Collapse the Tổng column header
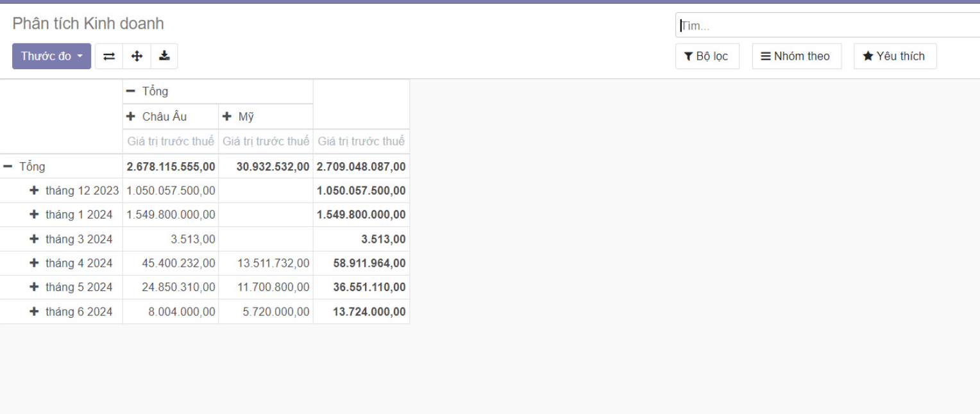This screenshot has height=414, width=980. pos(148,92)
